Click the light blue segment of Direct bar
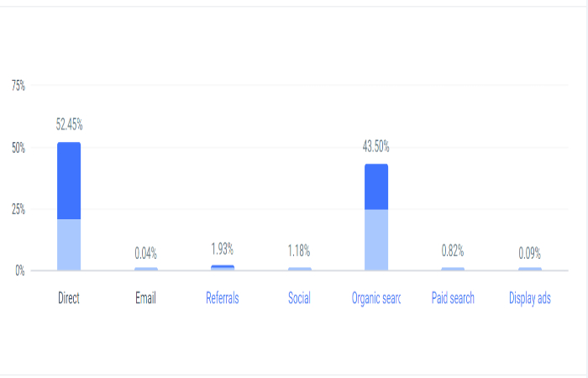This screenshot has width=588, height=378. (x=69, y=244)
